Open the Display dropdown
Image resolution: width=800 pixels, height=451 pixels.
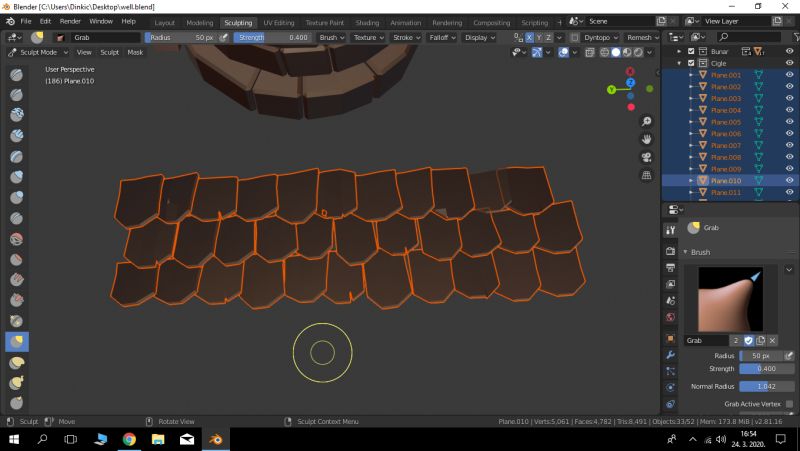coord(480,38)
